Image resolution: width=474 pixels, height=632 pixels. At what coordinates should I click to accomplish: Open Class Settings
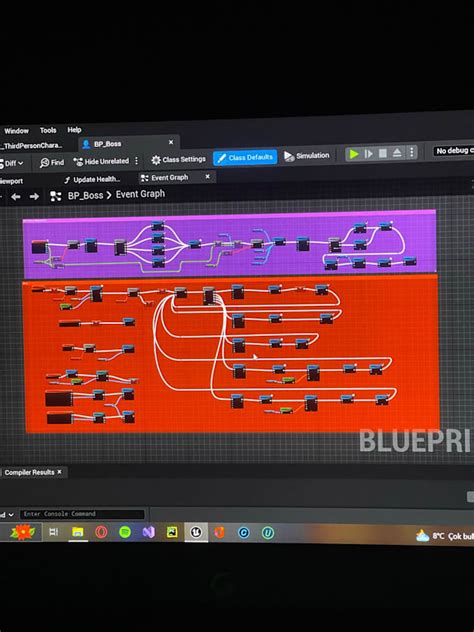pos(179,160)
